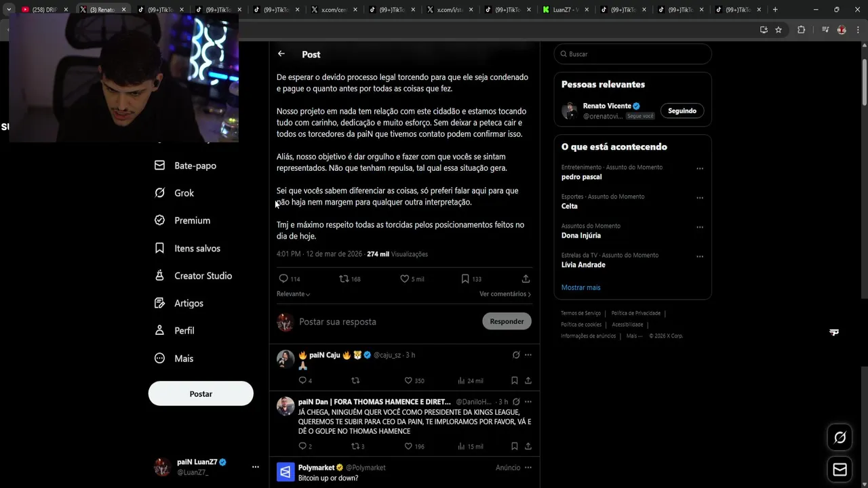Go back using the Post arrow
Screen dimensions: 868x488
point(281,54)
